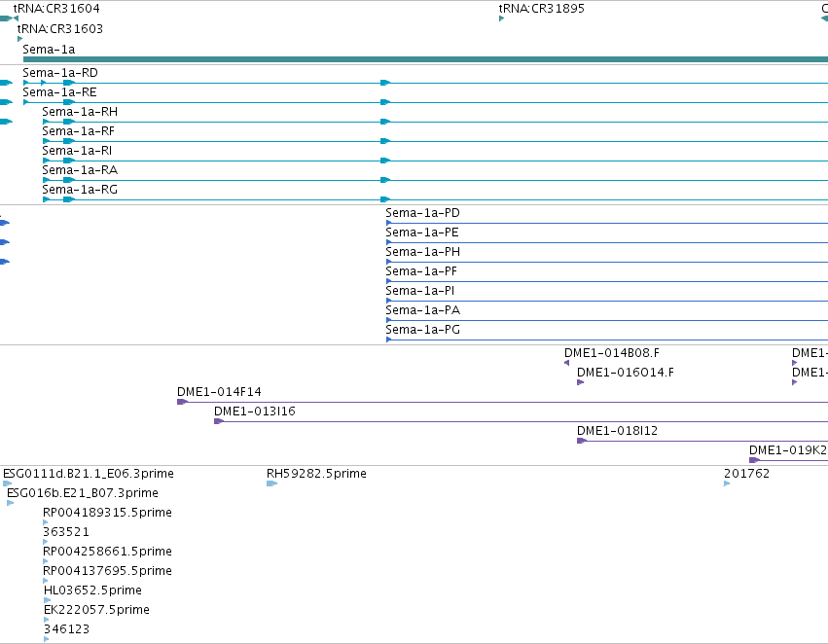Select RP004258661.5prime EST label

tap(107, 553)
